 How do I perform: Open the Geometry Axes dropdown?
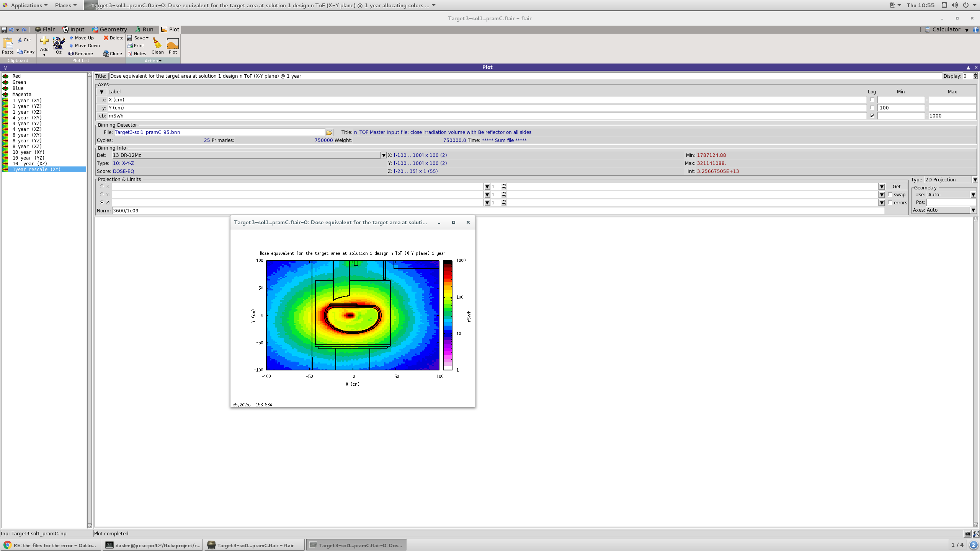pyautogui.click(x=973, y=210)
